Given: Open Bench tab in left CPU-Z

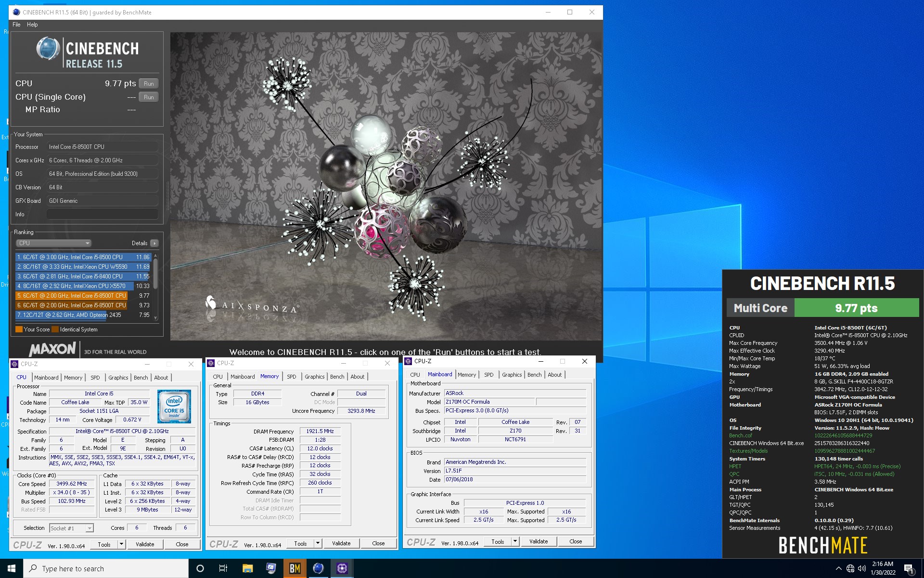Looking at the screenshot, I should (141, 378).
